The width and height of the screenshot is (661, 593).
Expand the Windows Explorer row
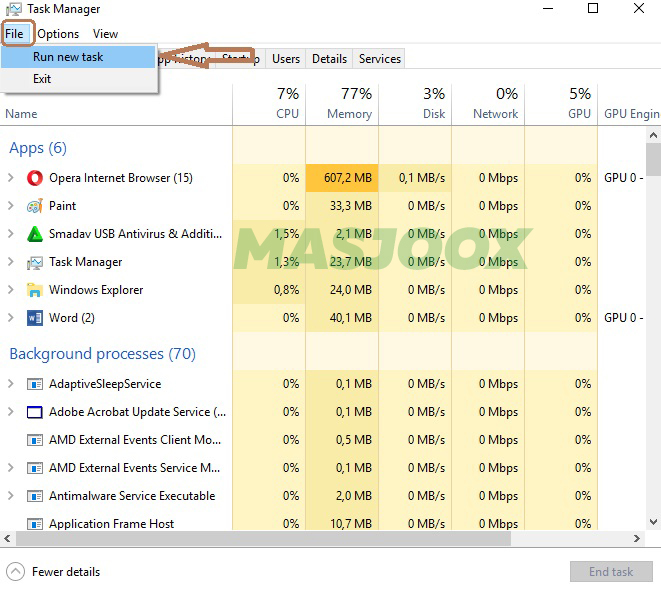click(11, 290)
